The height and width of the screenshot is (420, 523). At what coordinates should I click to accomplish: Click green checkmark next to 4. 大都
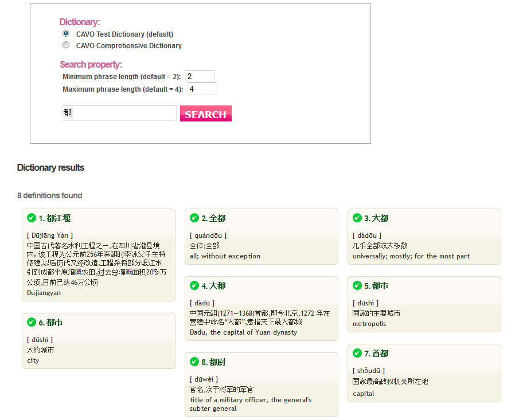point(194,285)
